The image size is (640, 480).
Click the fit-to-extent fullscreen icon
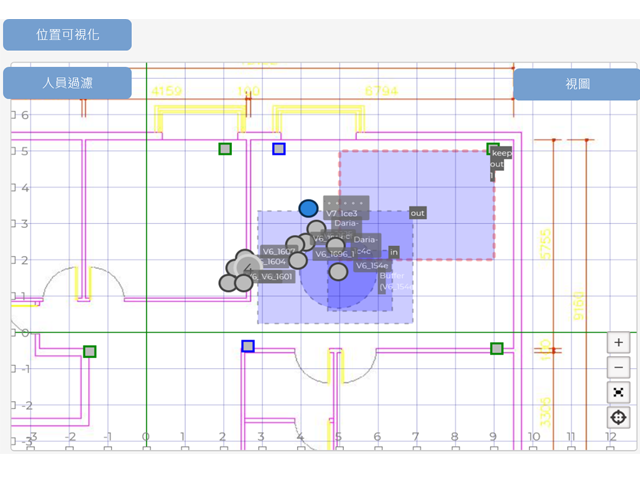(618, 392)
